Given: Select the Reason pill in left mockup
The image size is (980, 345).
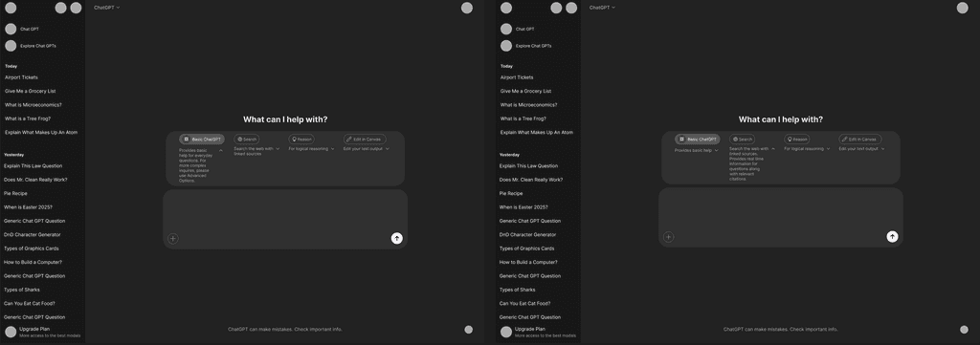Looking at the screenshot, I should [301, 140].
